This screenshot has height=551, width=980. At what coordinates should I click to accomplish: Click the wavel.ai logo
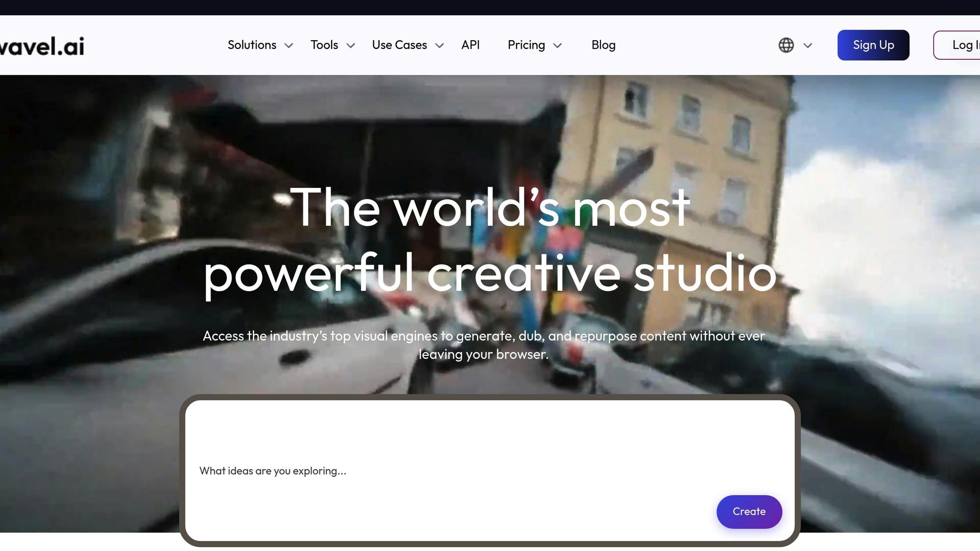(42, 46)
